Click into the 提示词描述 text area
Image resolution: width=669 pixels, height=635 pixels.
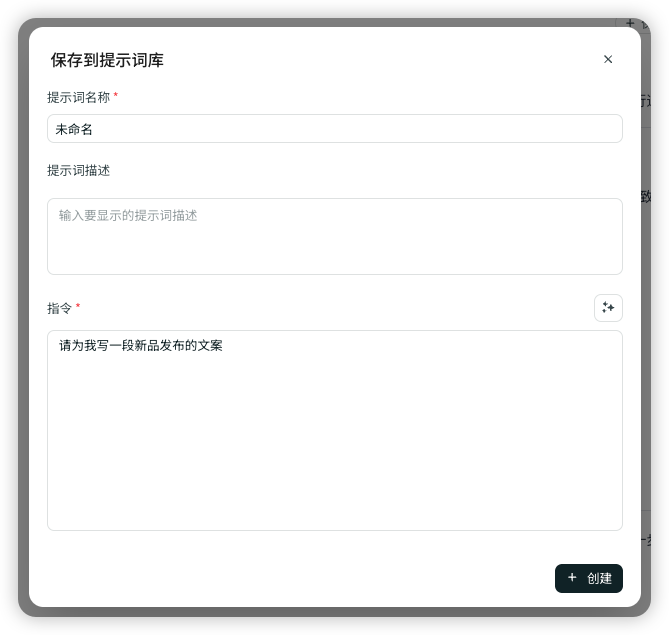pyautogui.click(x=334, y=245)
